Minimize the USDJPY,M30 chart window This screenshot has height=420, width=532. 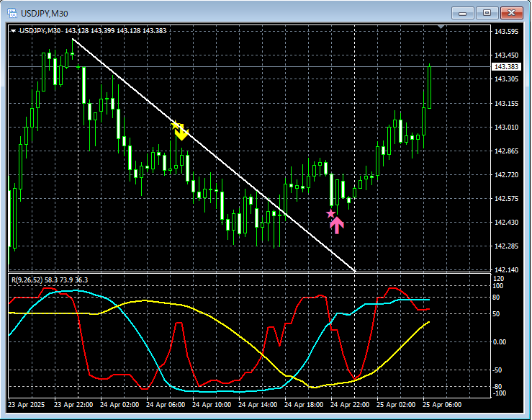(x=462, y=13)
